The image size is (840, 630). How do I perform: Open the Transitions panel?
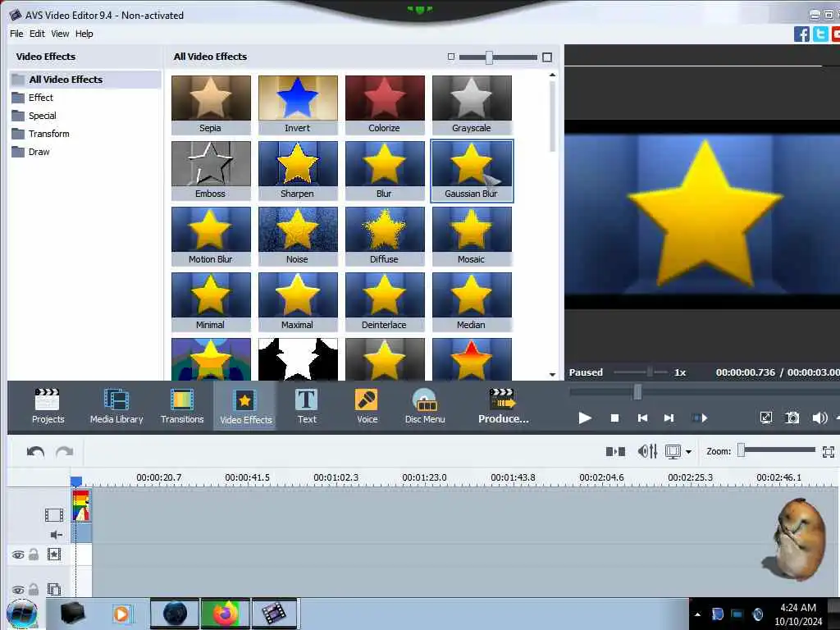[x=182, y=407]
